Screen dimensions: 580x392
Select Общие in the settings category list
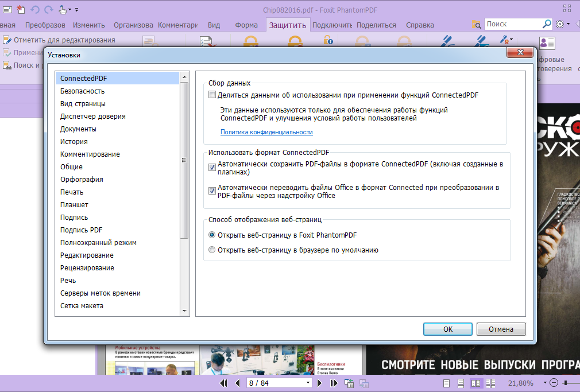[x=117, y=167]
